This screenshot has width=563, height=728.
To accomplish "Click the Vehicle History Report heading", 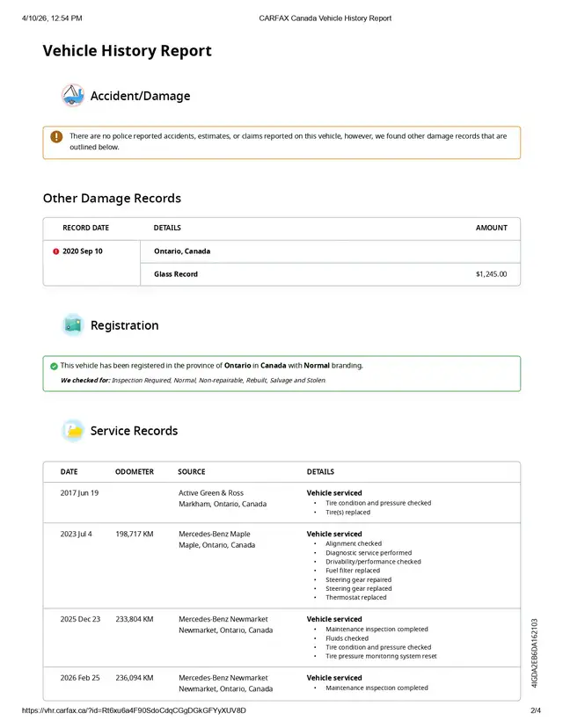I will point(127,51).
